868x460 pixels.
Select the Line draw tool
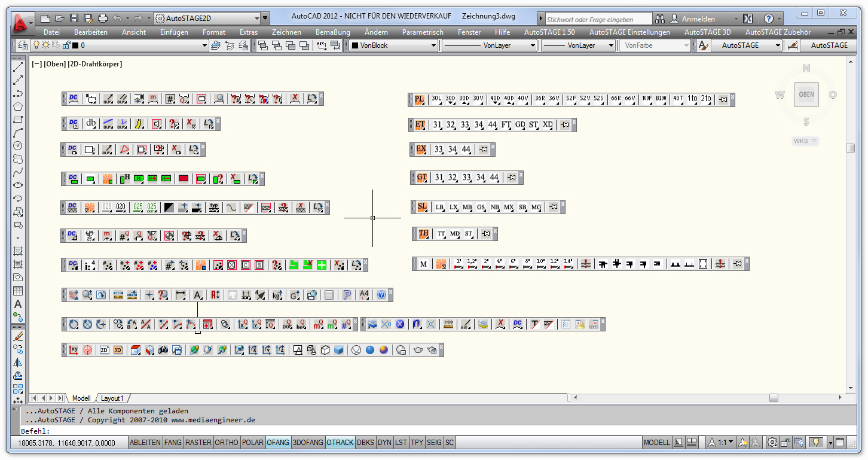click(18, 66)
